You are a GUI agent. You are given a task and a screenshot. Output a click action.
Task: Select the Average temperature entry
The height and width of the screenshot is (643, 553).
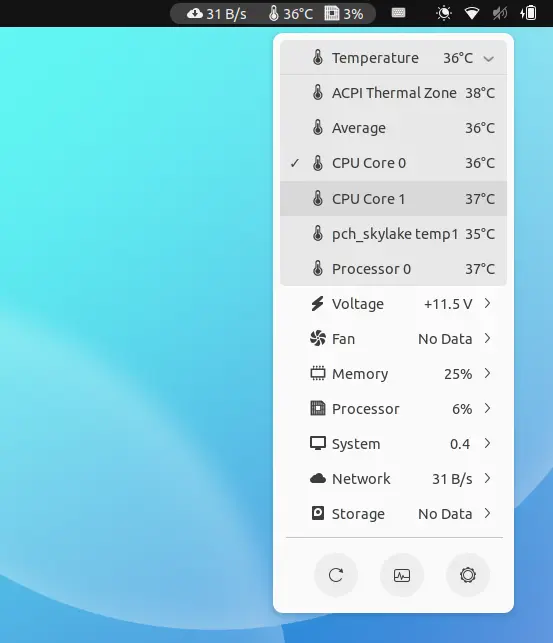tap(394, 128)
